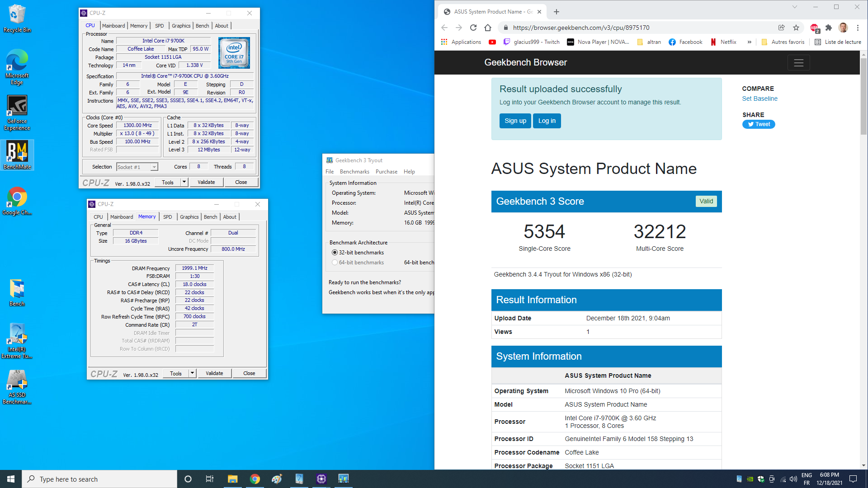Open the notification center icon

853,479
